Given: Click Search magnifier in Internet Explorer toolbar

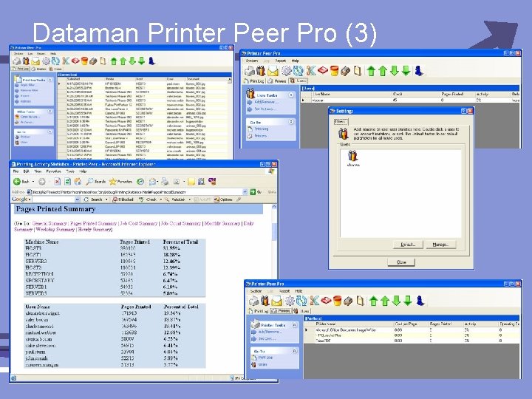Looking at the screenshot, I should tap(95, 182).
